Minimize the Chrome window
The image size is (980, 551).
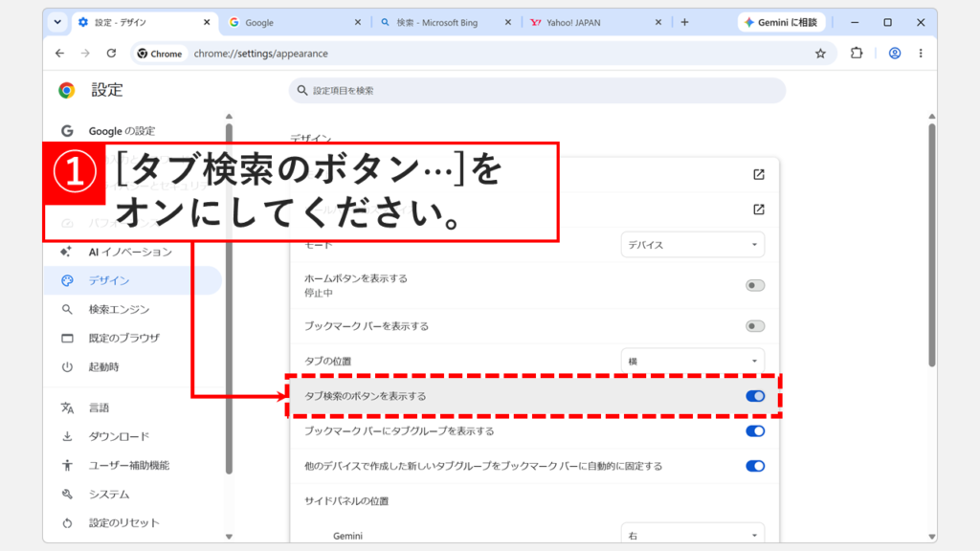[855, 22]
